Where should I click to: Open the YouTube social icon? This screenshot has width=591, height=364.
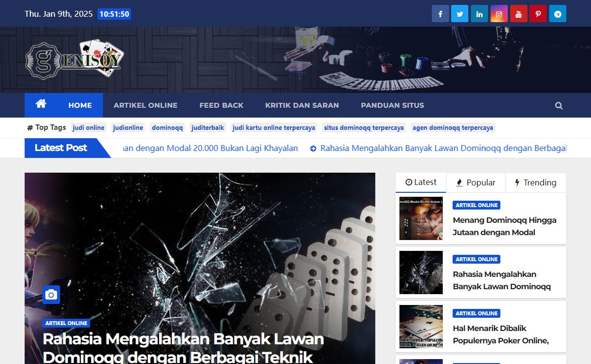(x=518, y=13)
